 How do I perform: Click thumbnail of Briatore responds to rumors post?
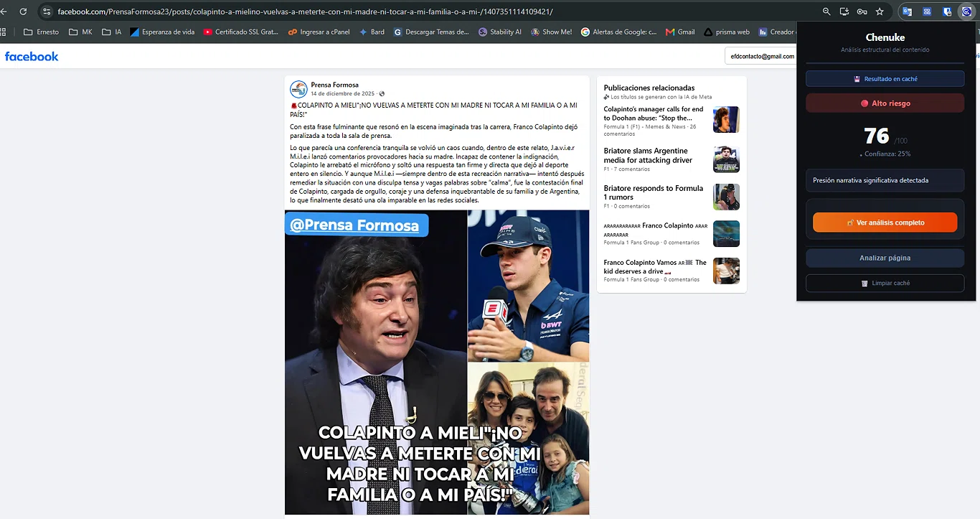726,197
